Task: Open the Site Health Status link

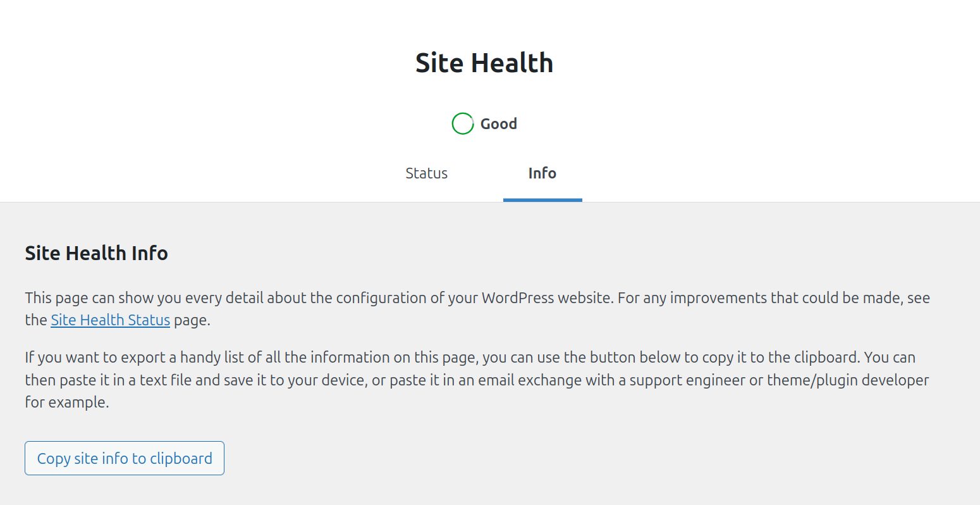Action: pos(110,320)
